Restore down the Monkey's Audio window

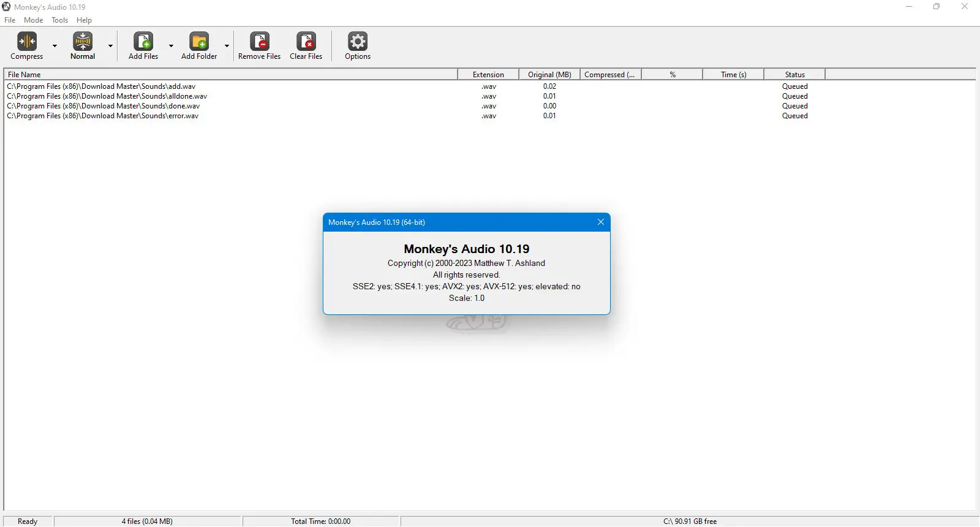tap(937, 7)
